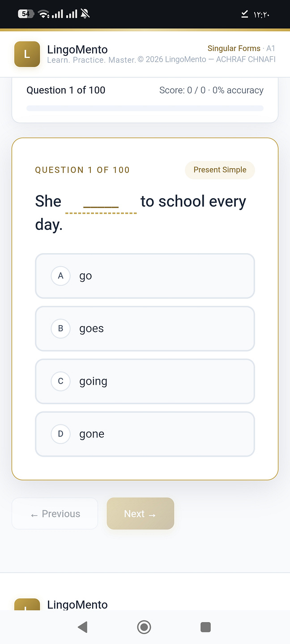Go back with the Previous button

[x=55, y=513]
